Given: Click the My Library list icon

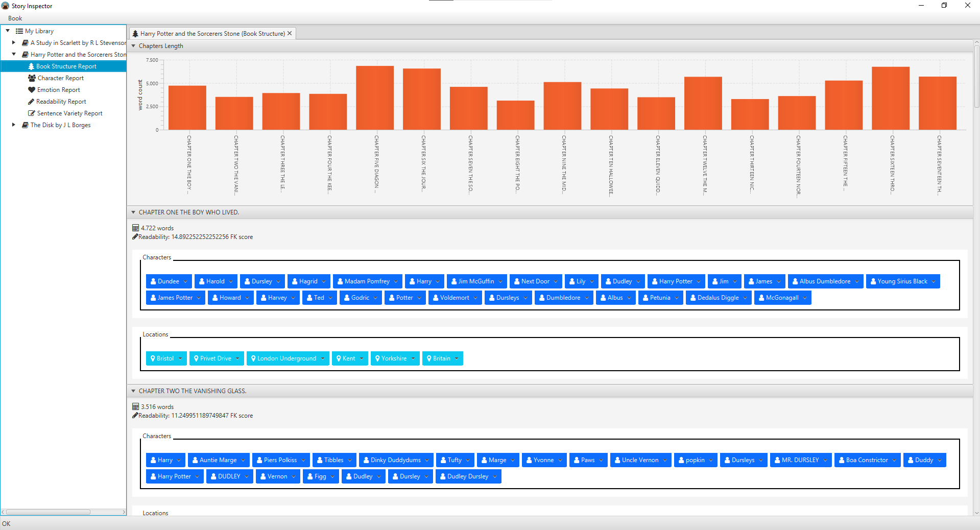Looking at the screenshot, I should (19, 31).
